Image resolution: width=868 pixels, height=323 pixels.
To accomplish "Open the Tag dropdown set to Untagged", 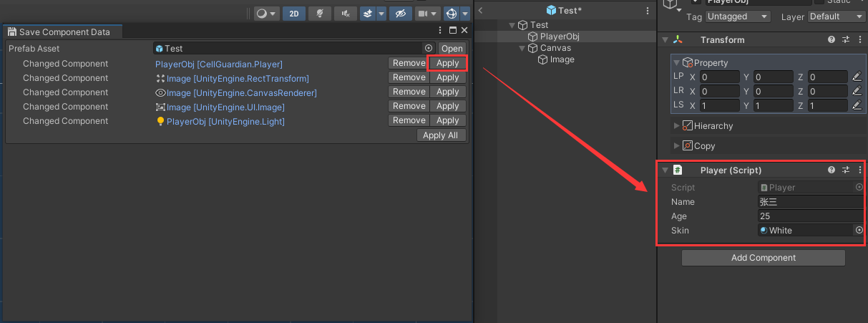I will [x=738, y=16].
